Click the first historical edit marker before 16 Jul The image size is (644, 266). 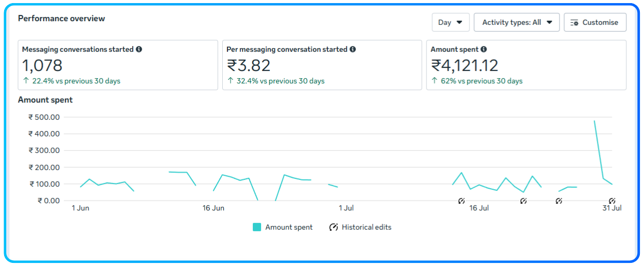462,201
